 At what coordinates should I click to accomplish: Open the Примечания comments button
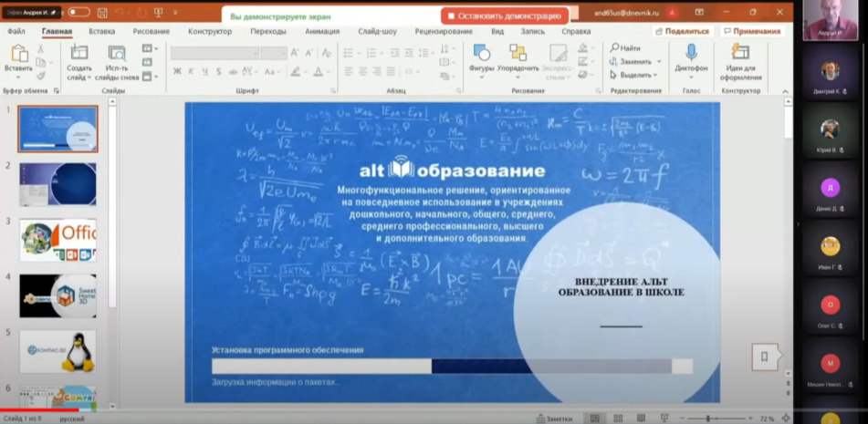tap(752, 32)
